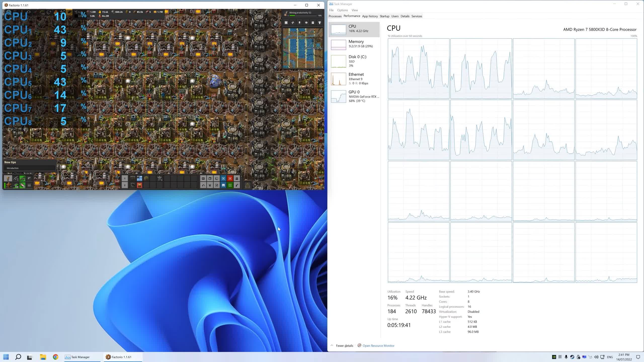Select the blue blueprint shortcut button

pos(223,178)
